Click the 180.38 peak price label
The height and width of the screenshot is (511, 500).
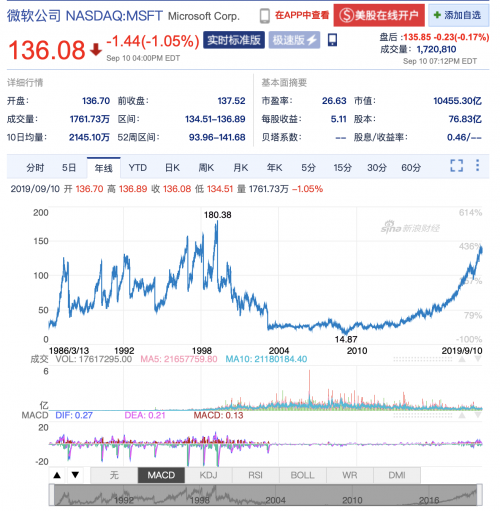218,215
